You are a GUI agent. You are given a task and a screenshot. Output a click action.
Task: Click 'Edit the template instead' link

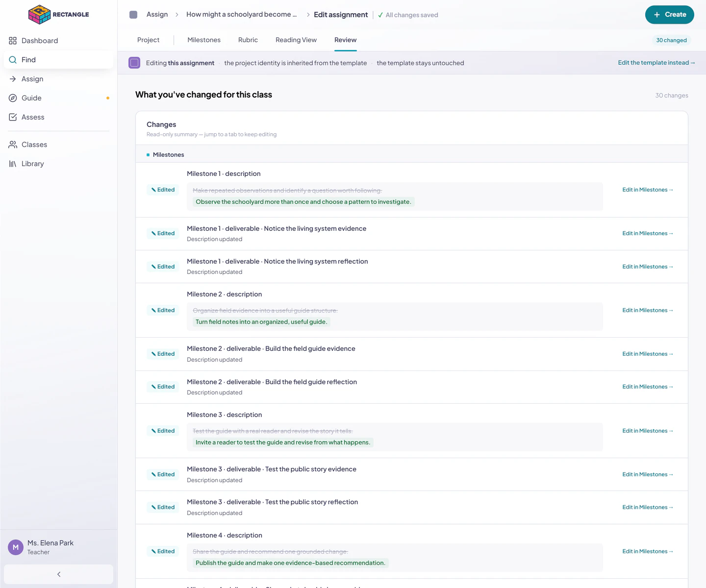(x=656, y=63)
